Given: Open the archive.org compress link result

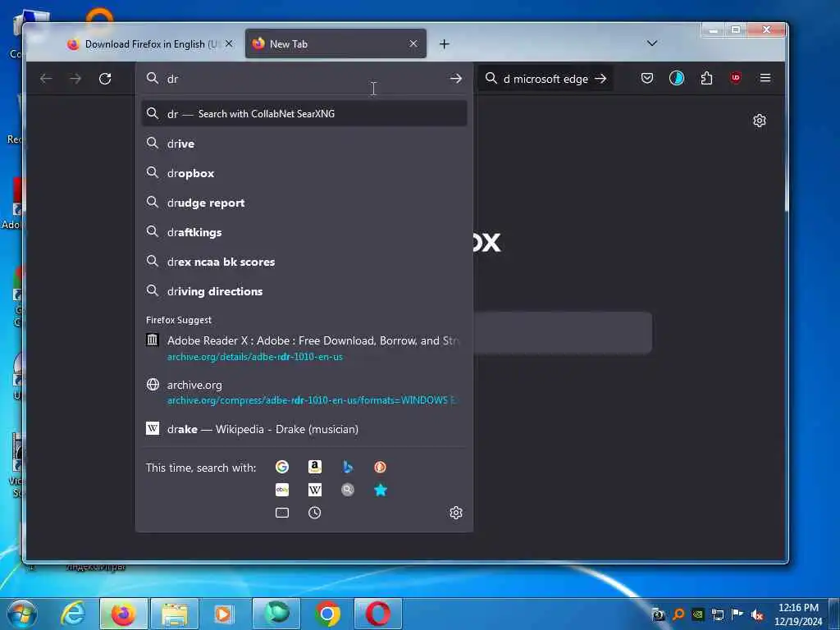Looking at the screenshot, I should 304,392.
